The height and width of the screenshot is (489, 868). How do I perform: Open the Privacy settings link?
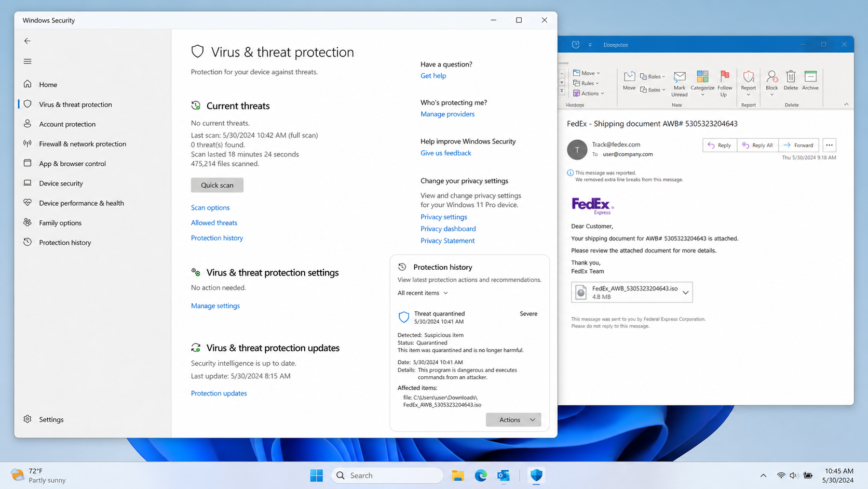(444, 217)
